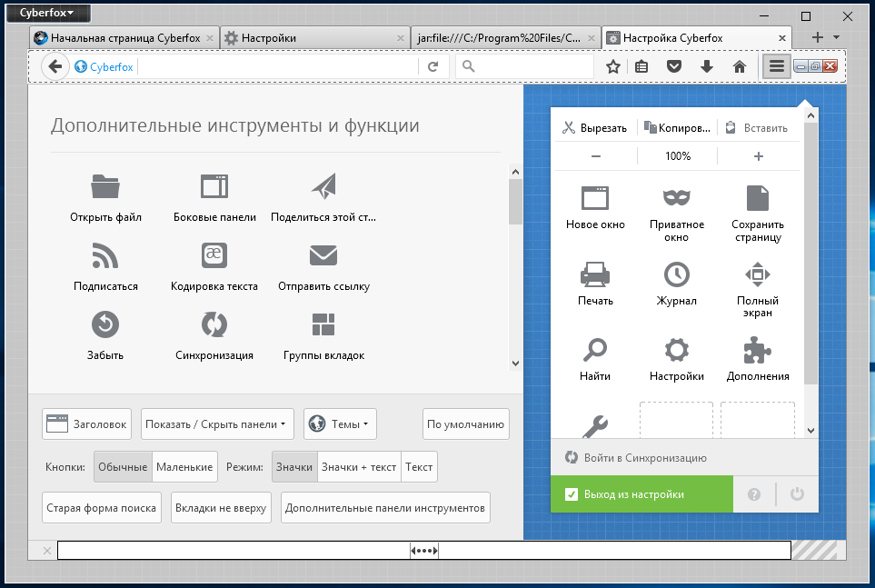Click the 'Дополнения' puzzle piece icon
The width and height of the screenshot is (875, 588).
pyautogui.click(x=758, y=350)
